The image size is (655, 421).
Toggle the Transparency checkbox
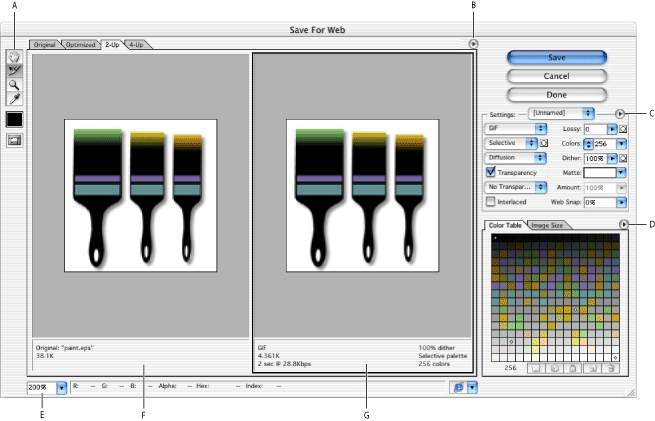point(490,172)
